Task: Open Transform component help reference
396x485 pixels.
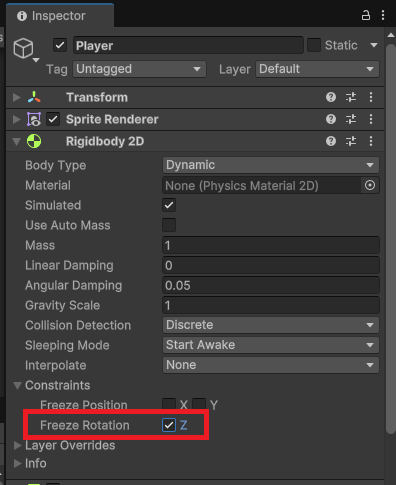Action: point(331,97)
